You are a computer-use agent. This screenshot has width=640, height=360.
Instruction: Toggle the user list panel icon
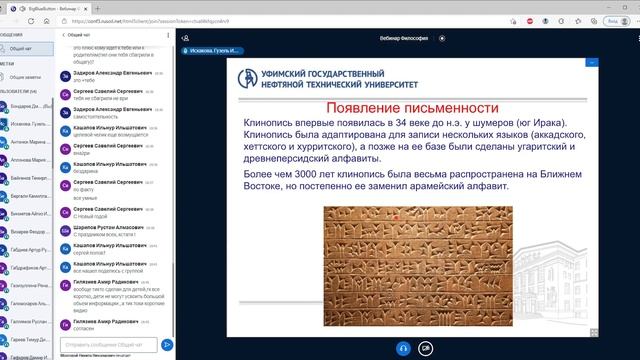[185, 38]
